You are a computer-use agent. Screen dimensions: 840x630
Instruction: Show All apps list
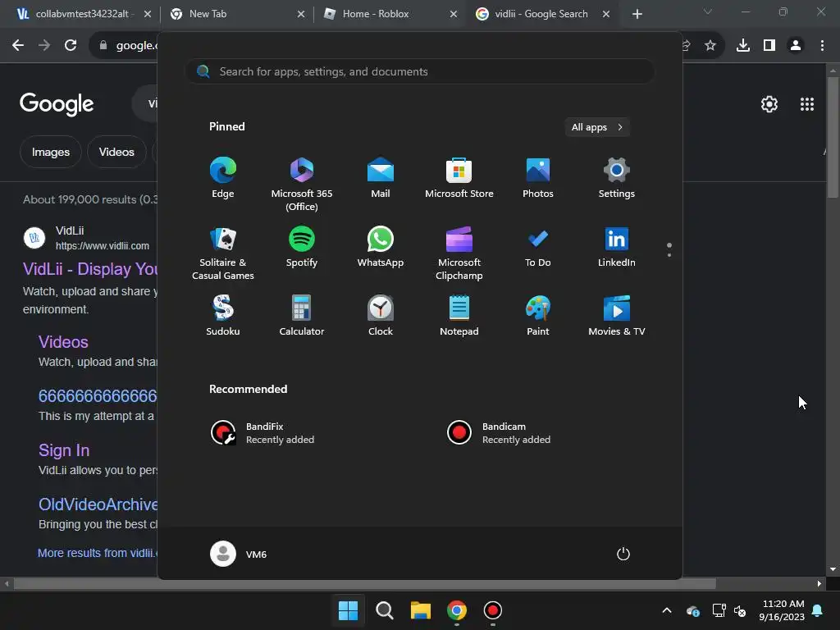pyautogui.click(x=597, y=127)
